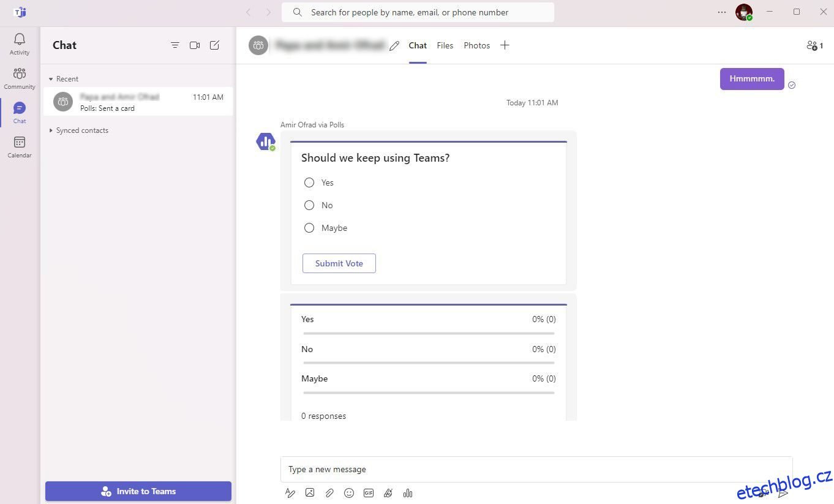The height and width of the screenshot is (504, 834).
Task: Click the sent status checkmark icon
Action: click(x=792, y=85)
